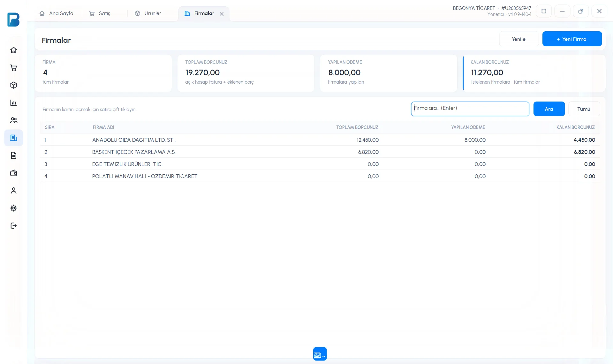This screenshot has height=364, width=613.
Task: Restore down the application window
Action: tap(581, 11)
